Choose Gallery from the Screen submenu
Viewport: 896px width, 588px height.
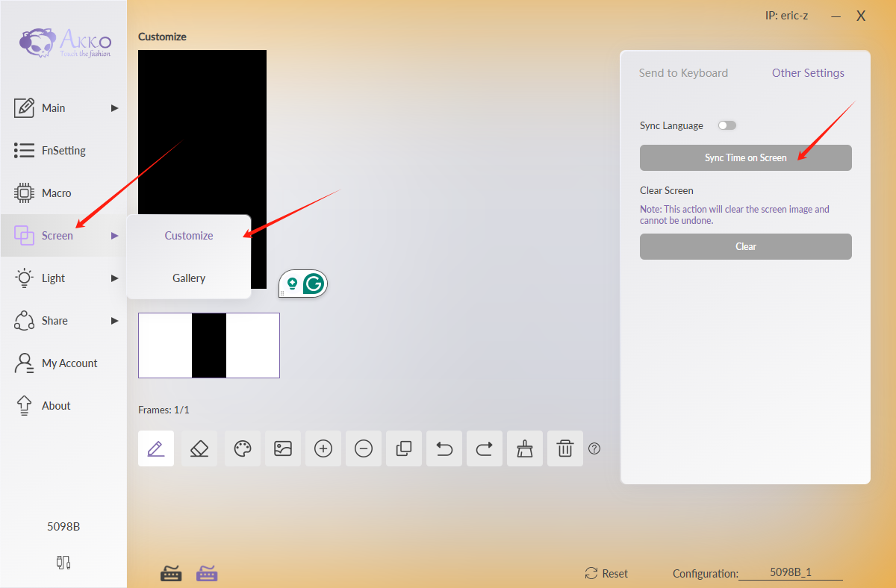click(189, 278)
